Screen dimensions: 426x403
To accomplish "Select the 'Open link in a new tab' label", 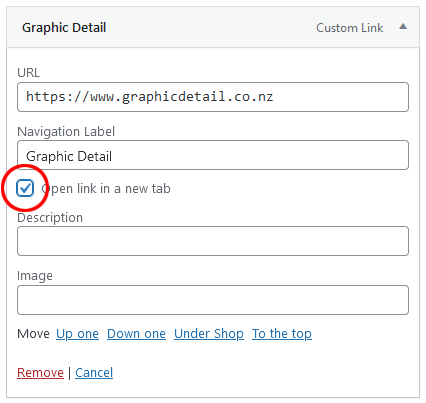I will [106, 189].
